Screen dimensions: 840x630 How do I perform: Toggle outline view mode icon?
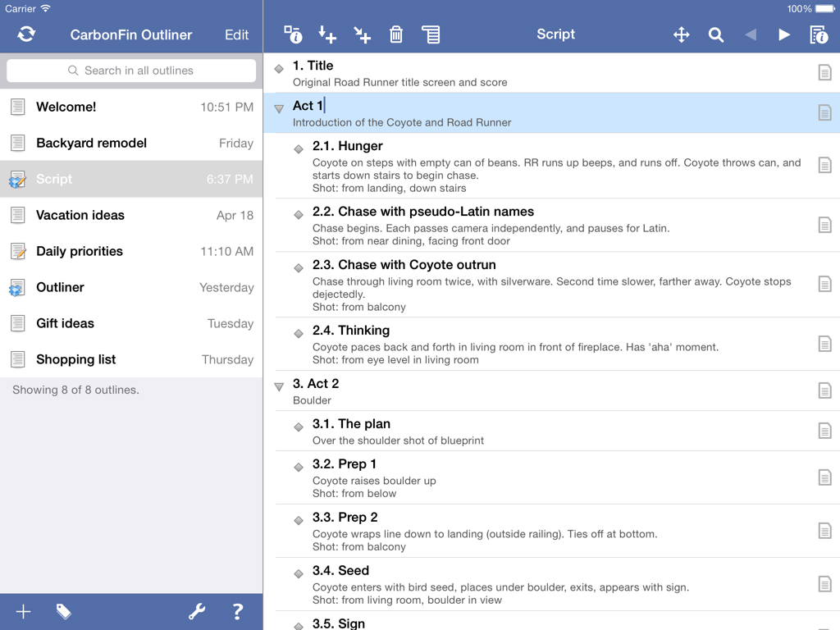[x=431, y=34]
